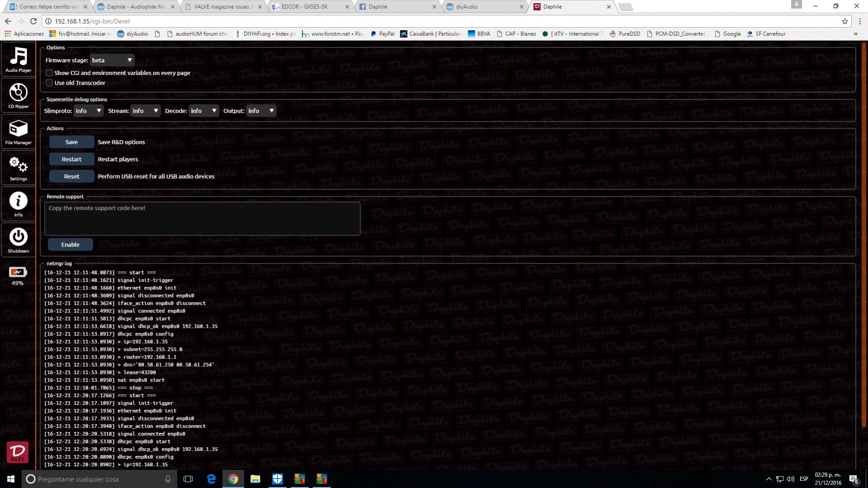Launch Microsoft Edge from taskbar
Image resolution: width=868 pixels, height=488 pixels.
pos(211,479)
